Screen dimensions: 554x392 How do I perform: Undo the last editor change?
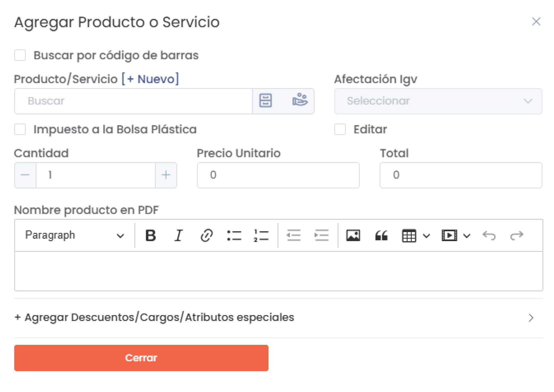click(489, 235)
